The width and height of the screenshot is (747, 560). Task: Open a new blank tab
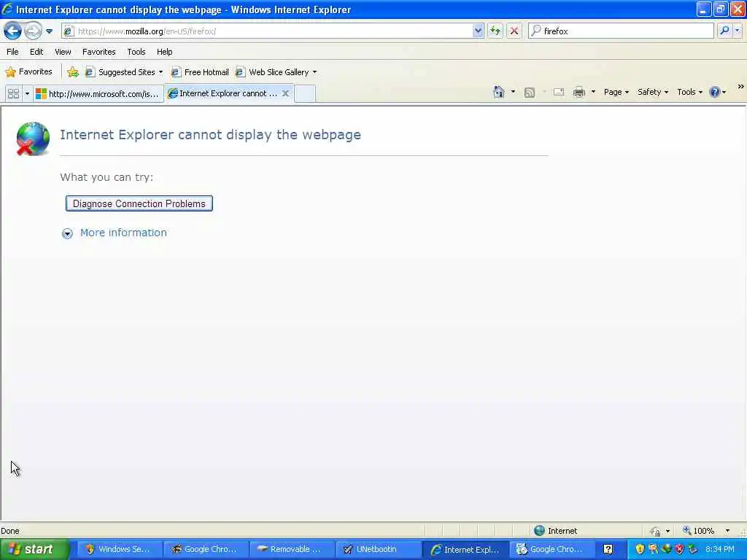(305, 93)
